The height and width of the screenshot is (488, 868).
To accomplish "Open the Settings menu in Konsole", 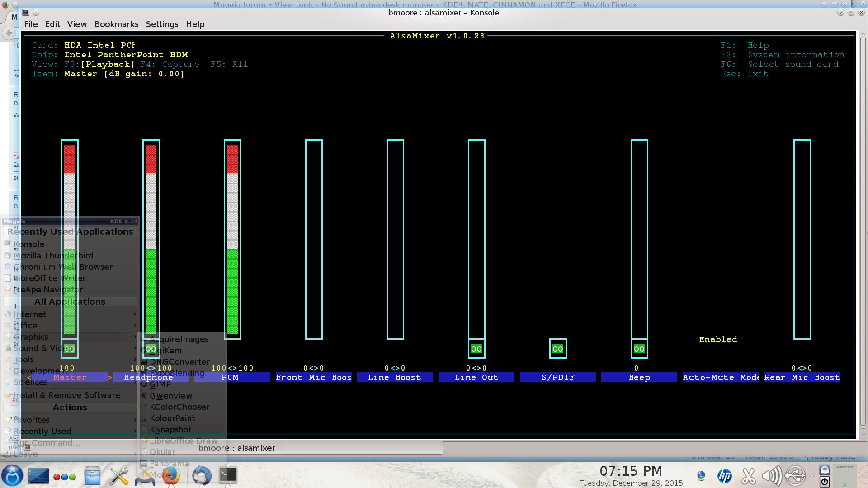I will 162,24.
